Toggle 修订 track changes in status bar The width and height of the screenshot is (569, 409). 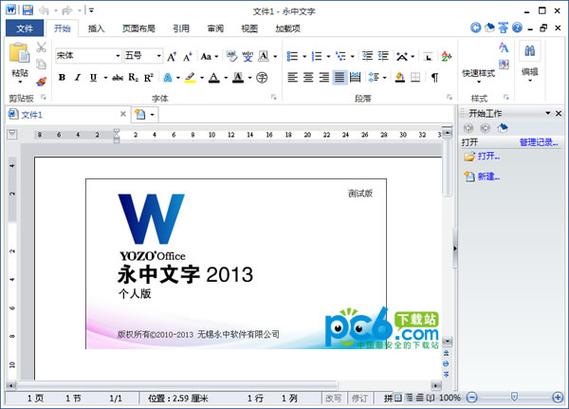(x=359, y=398)
